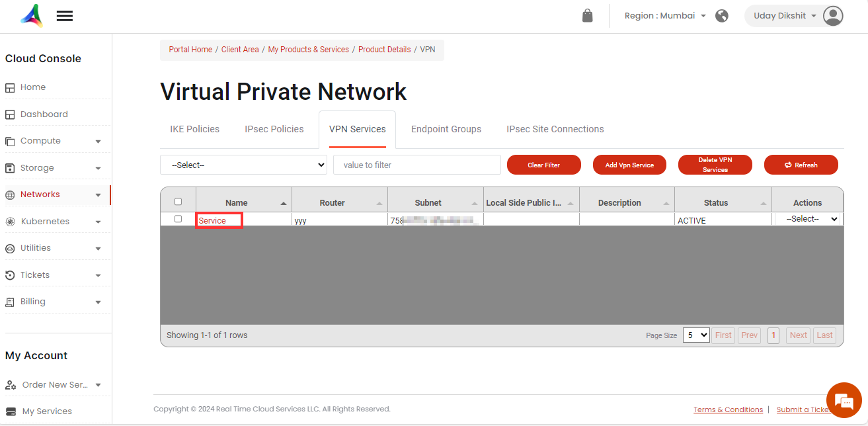
Task: Open the chat support bubble icon
Action: 844,400
